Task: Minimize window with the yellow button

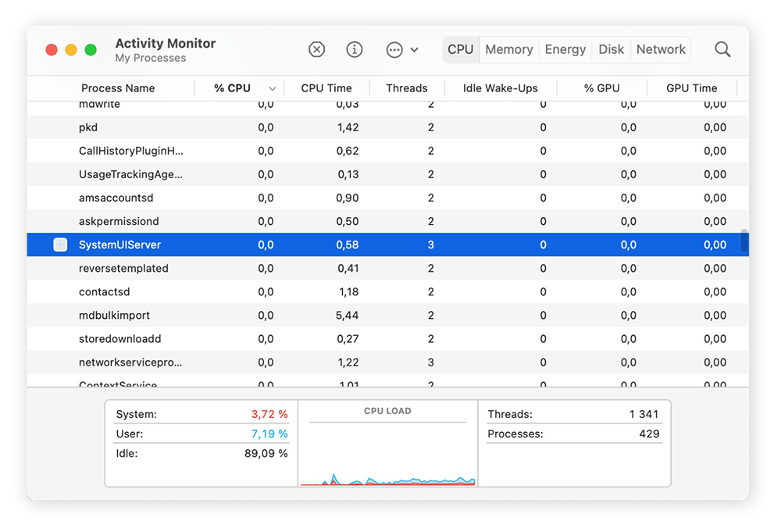Action: click(71, 50)
